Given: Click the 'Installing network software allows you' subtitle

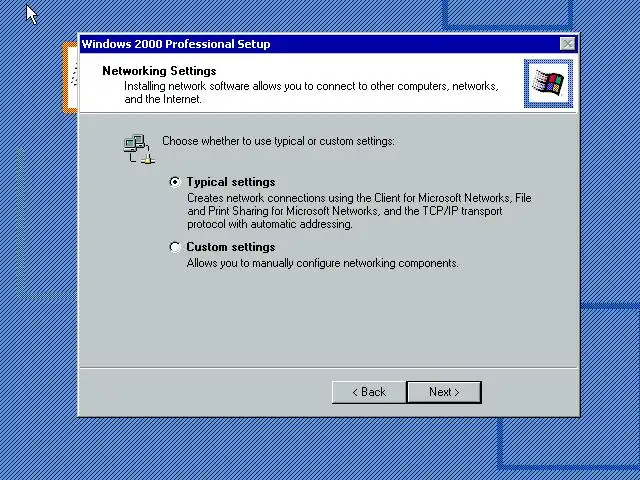Looking at the screenshot, I should pos(311,93).
